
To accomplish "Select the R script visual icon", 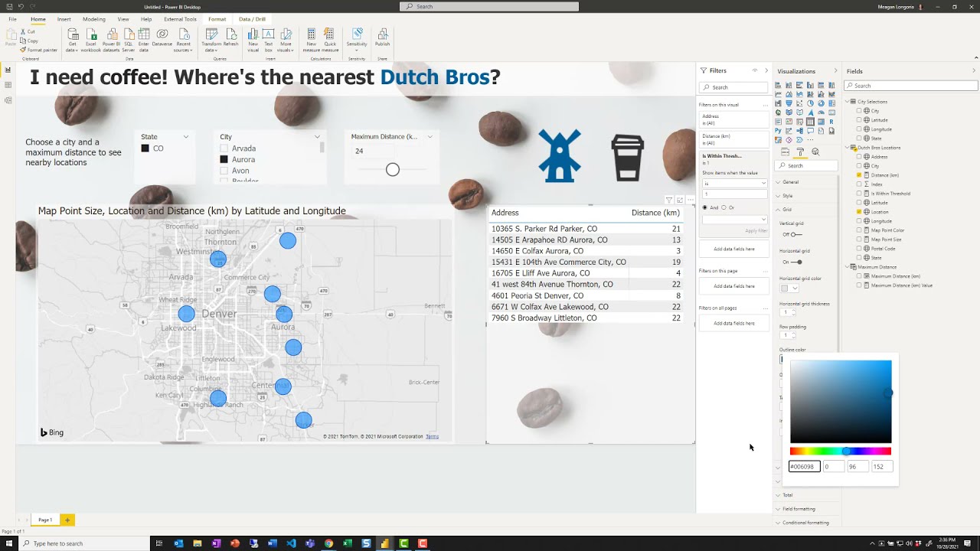I will pyautogui.click(x=831, y=122).
